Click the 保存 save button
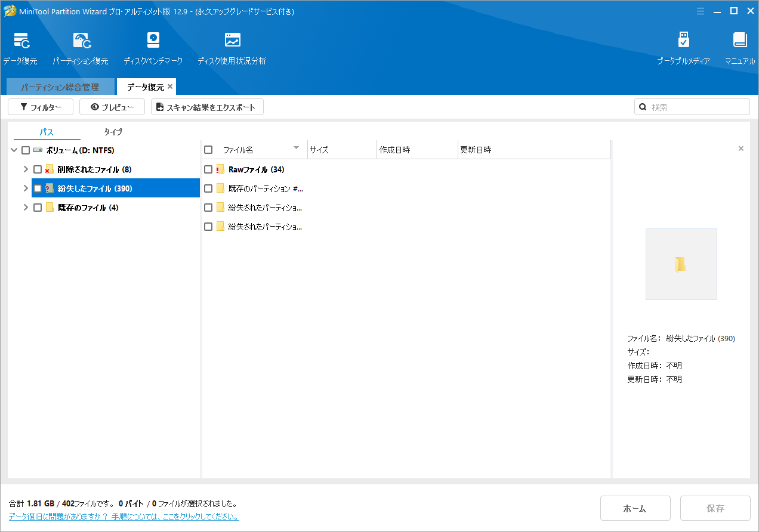 [x=715, y=508]
